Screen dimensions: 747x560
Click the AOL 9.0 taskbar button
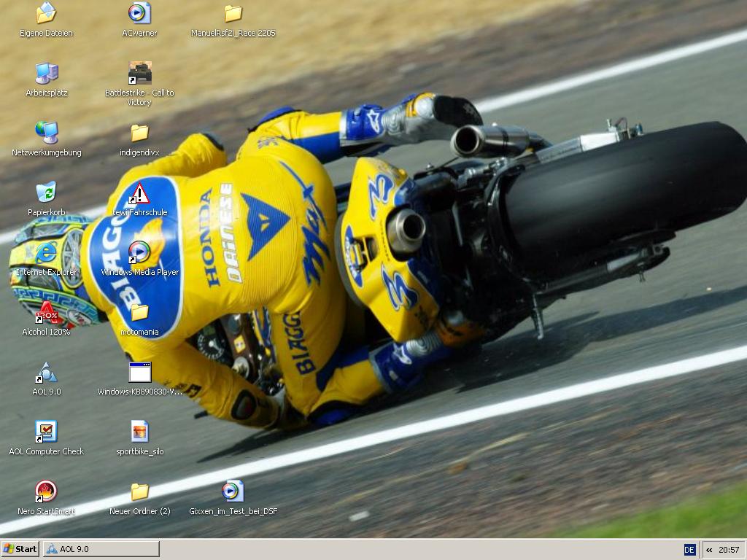tap(101, 549)
